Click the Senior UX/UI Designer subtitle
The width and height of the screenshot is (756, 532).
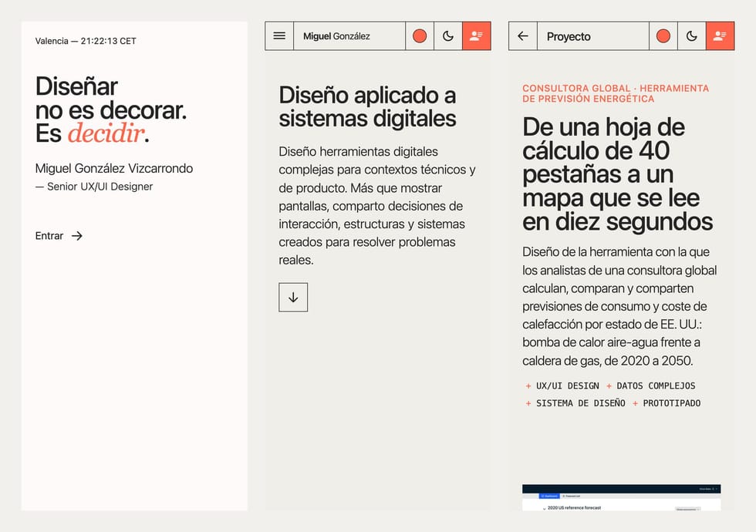(94, 187)
